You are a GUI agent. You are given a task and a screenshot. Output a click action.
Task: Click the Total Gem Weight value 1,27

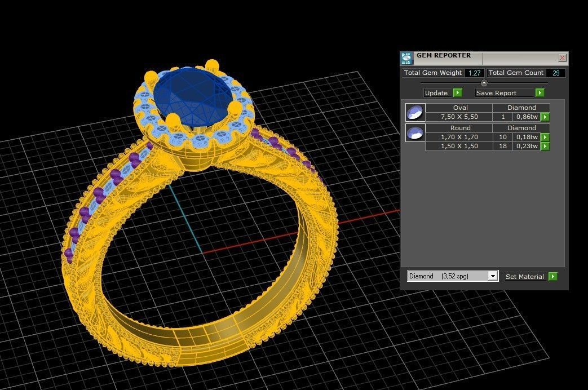point(474,73)
